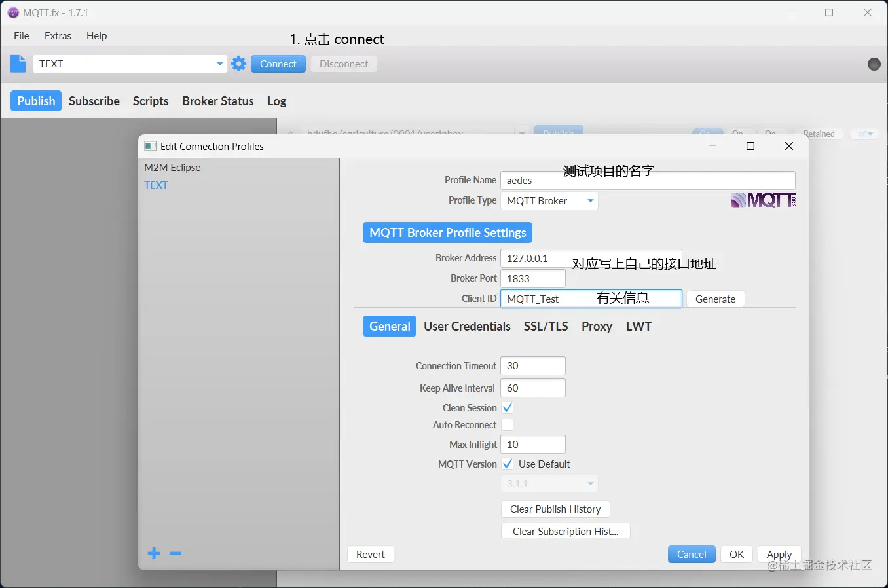Click the Cancel button
This screenshot has height=588, width=888.
click(x=692, y=554)
